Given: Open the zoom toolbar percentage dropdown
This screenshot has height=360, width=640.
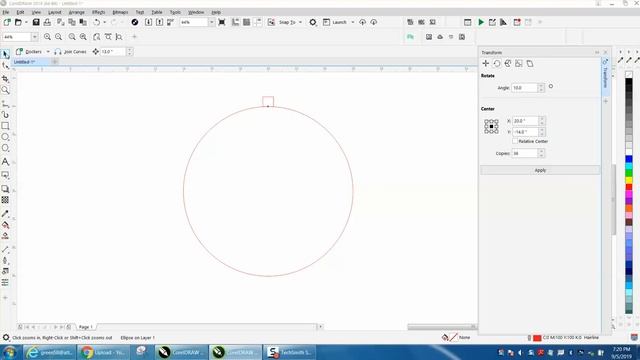Looking at the screenshot, I should tap(34, 37).
